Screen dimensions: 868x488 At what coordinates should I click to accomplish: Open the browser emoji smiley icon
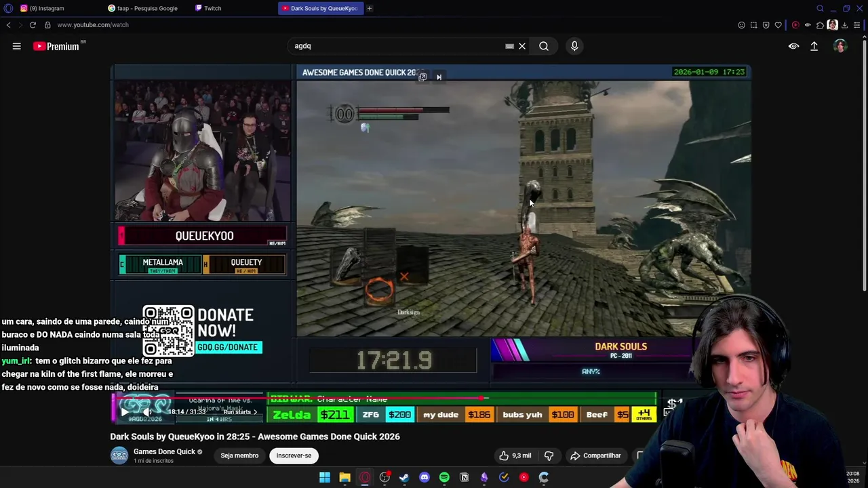pos(741,25)
